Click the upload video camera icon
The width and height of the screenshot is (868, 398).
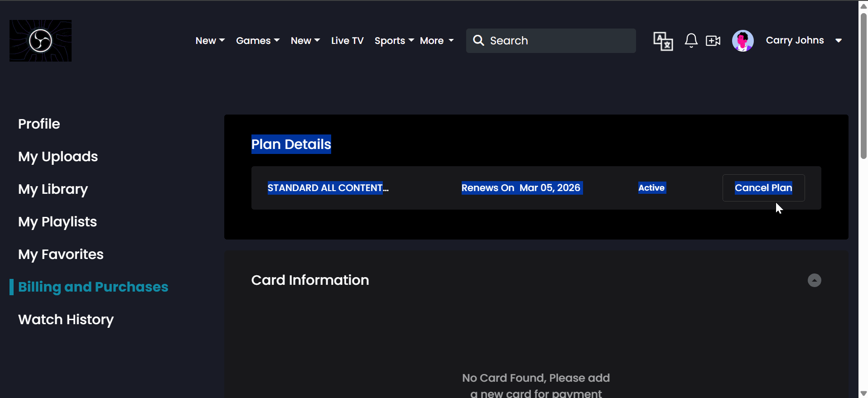pos(713,41)
